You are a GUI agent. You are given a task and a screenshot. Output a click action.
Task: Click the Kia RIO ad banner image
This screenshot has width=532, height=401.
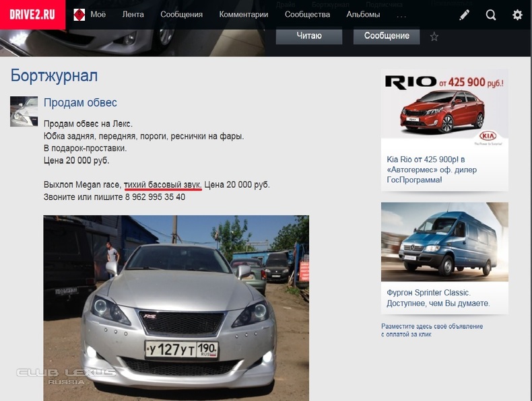[x=444, y=108]
